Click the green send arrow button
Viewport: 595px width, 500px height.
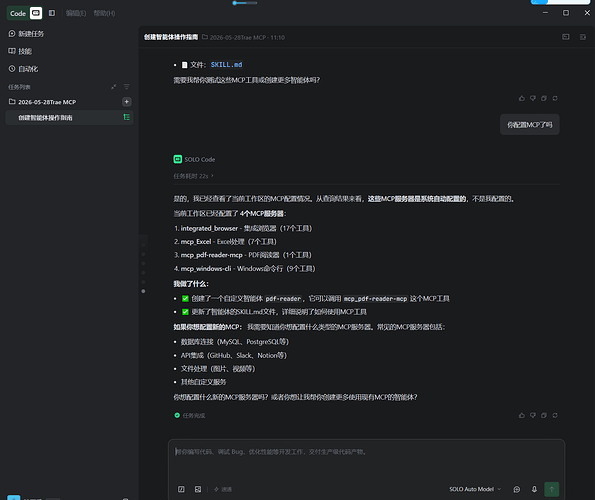[x=552, y=489]
